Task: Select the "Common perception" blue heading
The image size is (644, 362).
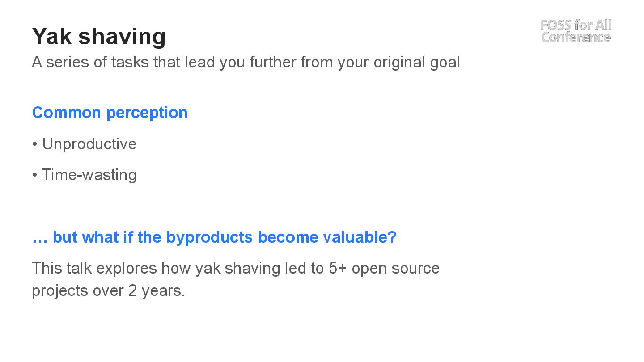Action: [110, 113]
